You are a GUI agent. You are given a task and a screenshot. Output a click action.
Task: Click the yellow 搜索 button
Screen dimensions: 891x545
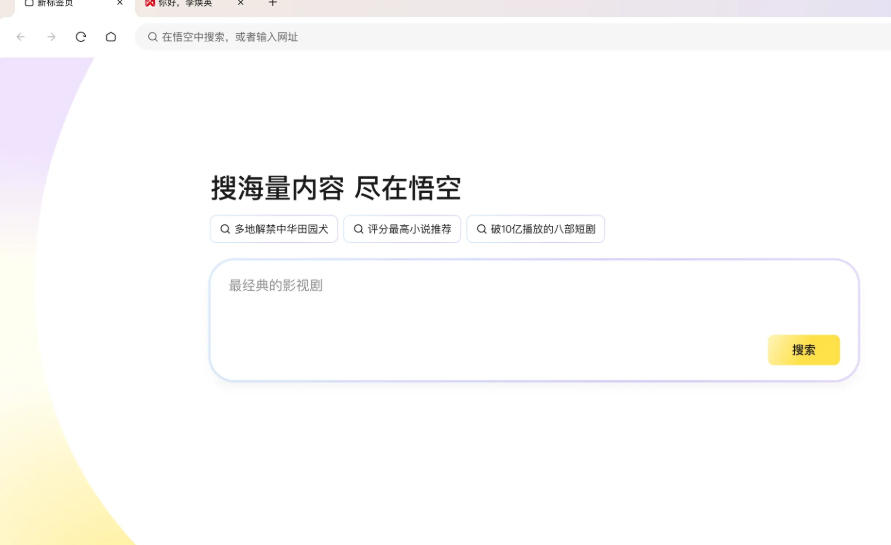point(803,350)
